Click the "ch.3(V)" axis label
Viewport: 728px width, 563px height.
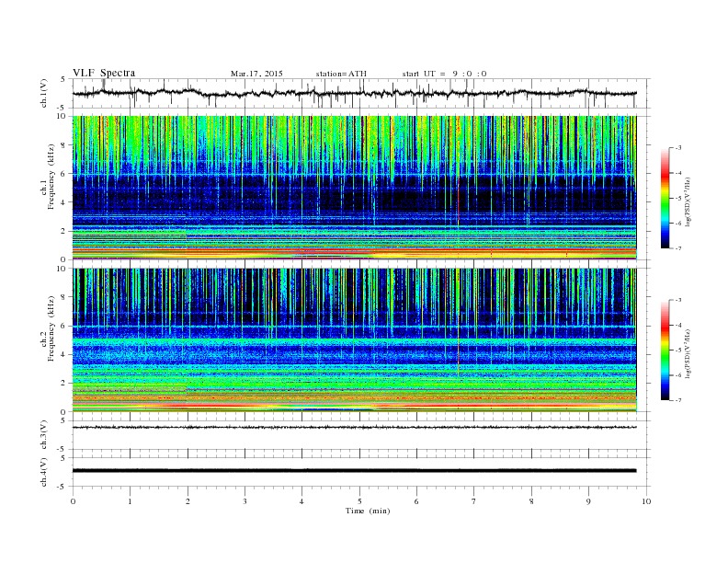(x=44, y=435)
